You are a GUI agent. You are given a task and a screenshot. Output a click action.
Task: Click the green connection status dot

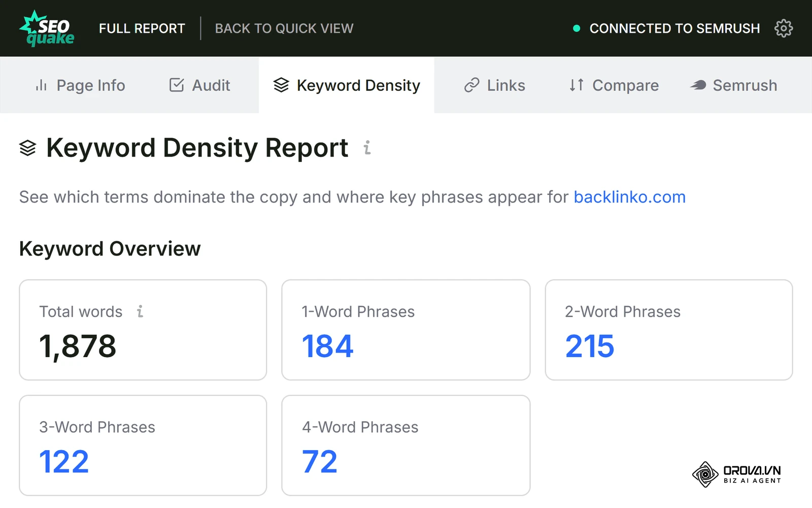pos(577,28)
